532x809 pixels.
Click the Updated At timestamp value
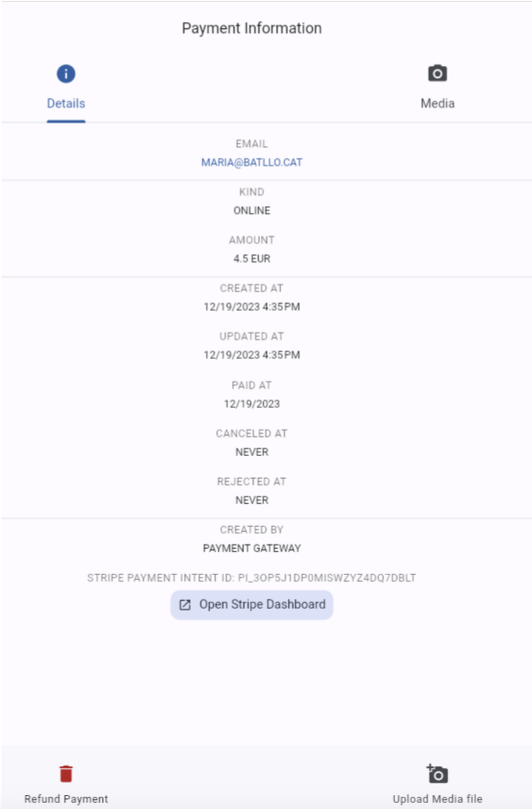pos(252,355)
